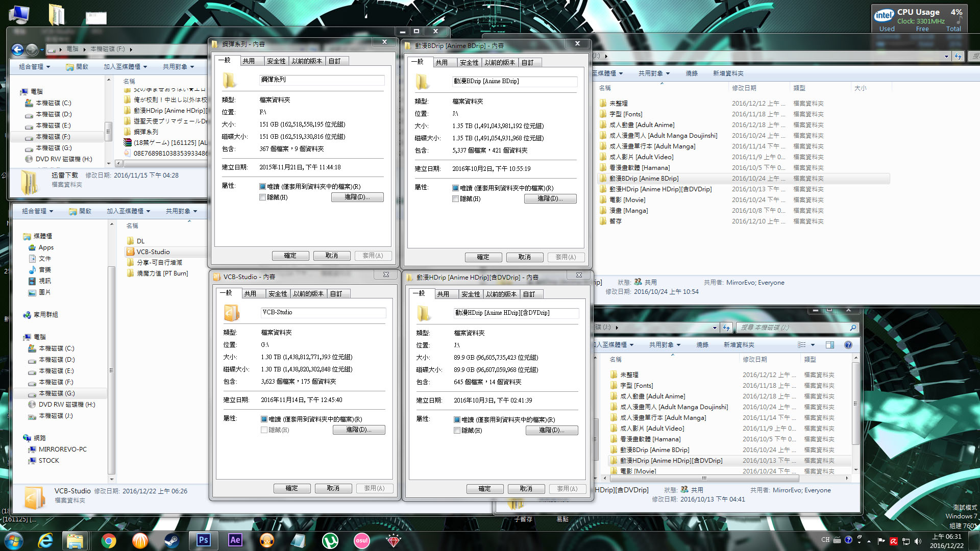The height and width of the screenshot is (551, 980).
Task: Click the blue help icon in the J: window
Action: (848, 345)
